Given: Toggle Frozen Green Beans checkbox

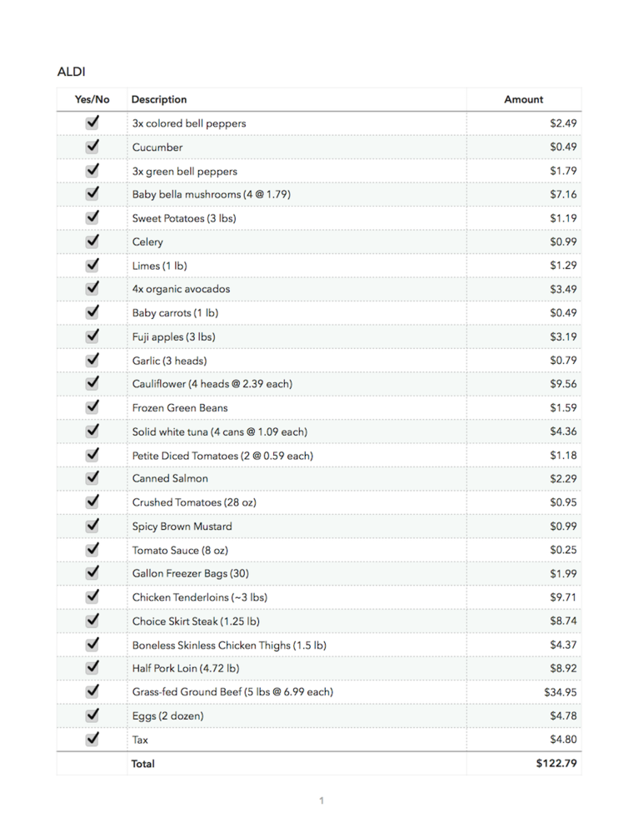Looking at the screenshot, I should pos(92,407).
